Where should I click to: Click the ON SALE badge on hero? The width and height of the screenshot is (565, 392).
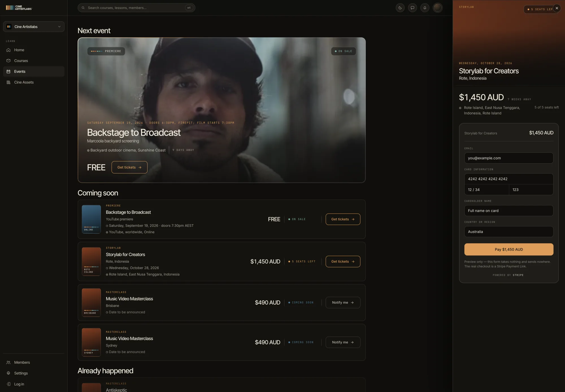click(x=344, y=51)
